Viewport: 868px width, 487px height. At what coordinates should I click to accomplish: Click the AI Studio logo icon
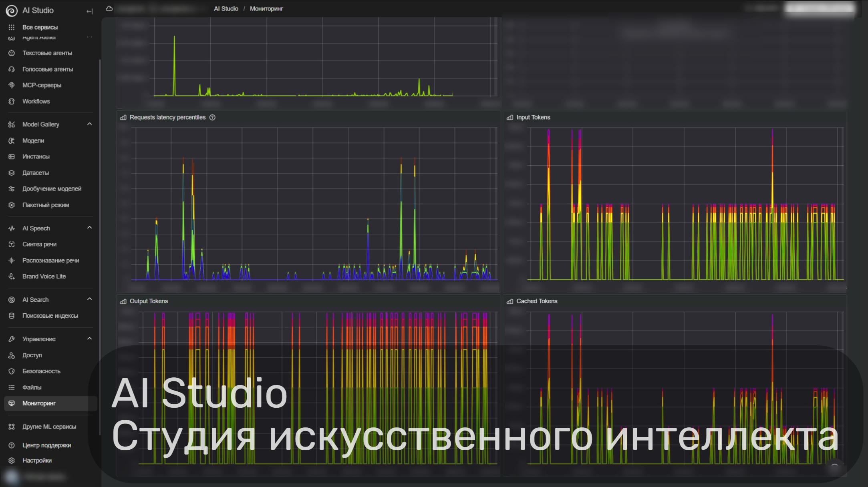click(x=12, y=10)
